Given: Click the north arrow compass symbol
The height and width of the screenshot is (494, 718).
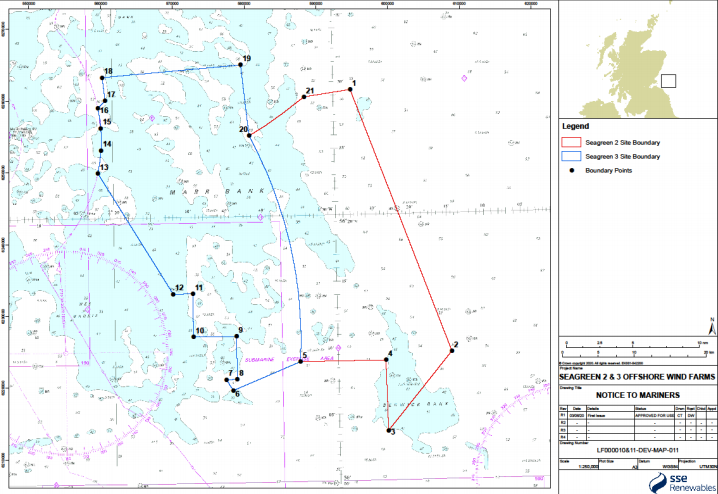Looking at the screenshot, I should [x=709, y=327].
